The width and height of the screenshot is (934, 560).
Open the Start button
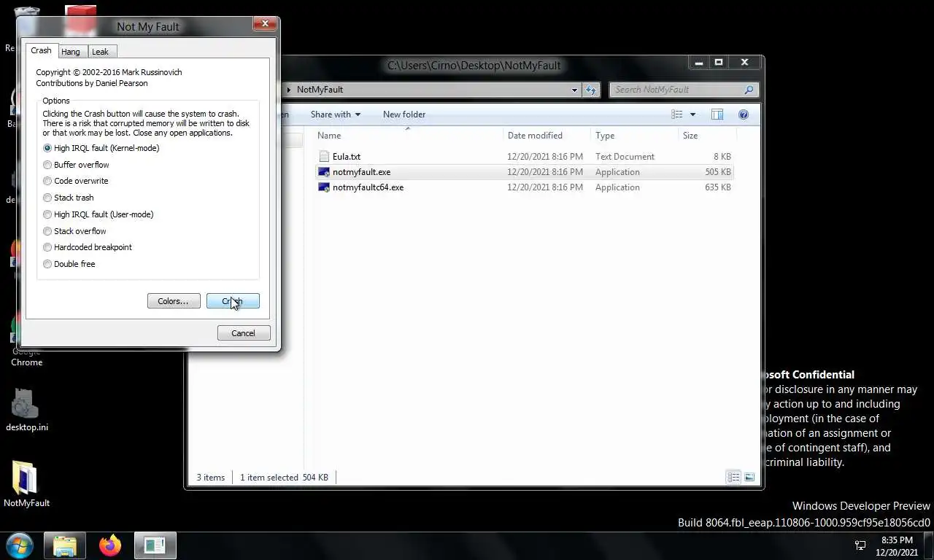tap(20, 545)
